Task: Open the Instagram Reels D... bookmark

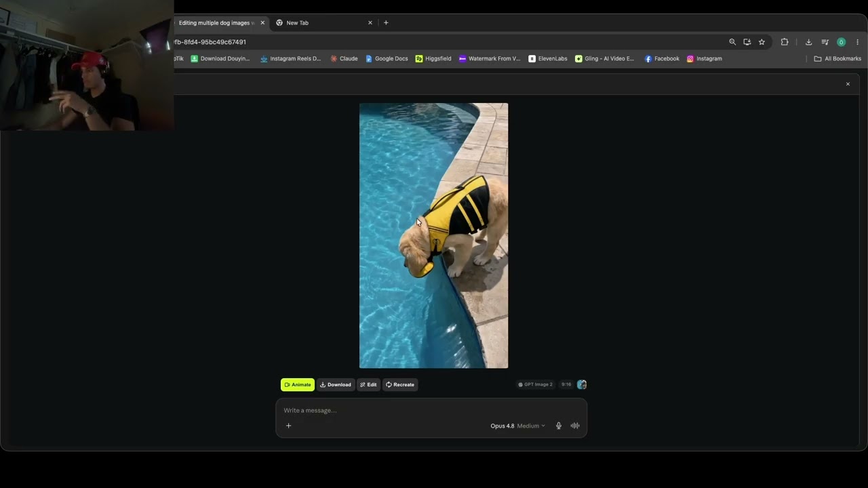Action: click(290, 59)
